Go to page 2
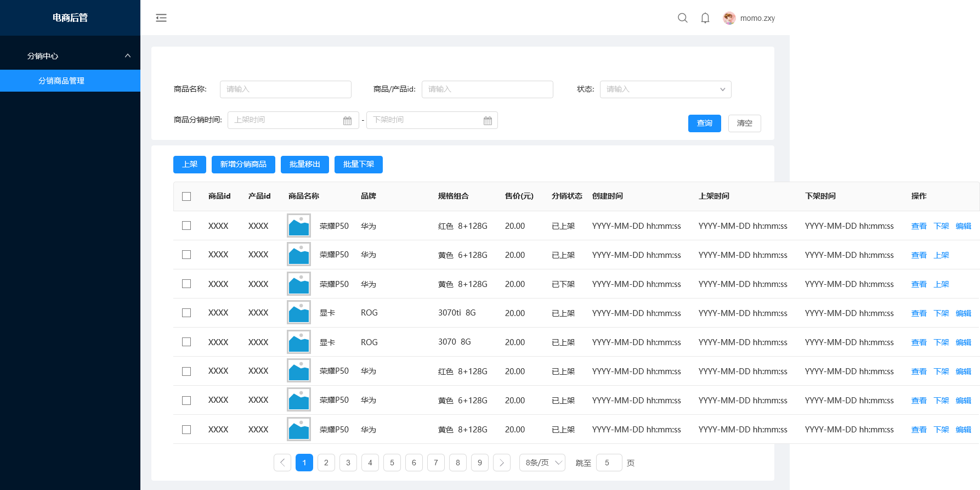This screenshot has height=490, width=980. click(x=326, y=463)
